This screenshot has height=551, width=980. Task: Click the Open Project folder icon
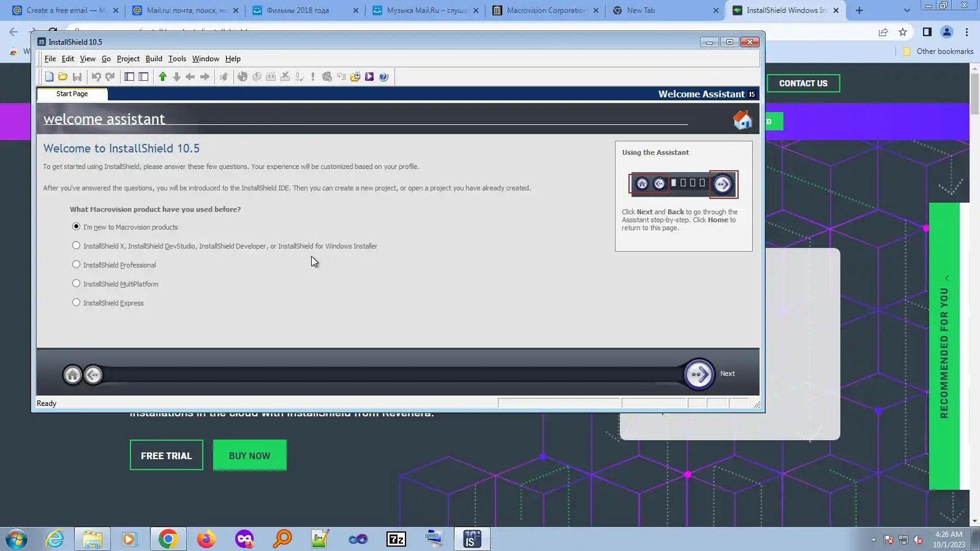click(62, 77)
